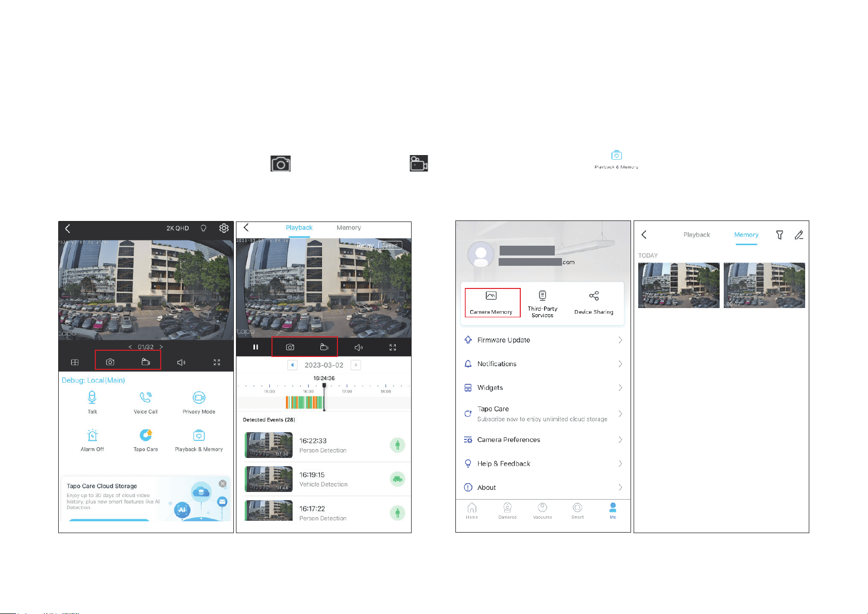Close the Tapo Care Cloud Storage banner

click(x=223, y=484)
